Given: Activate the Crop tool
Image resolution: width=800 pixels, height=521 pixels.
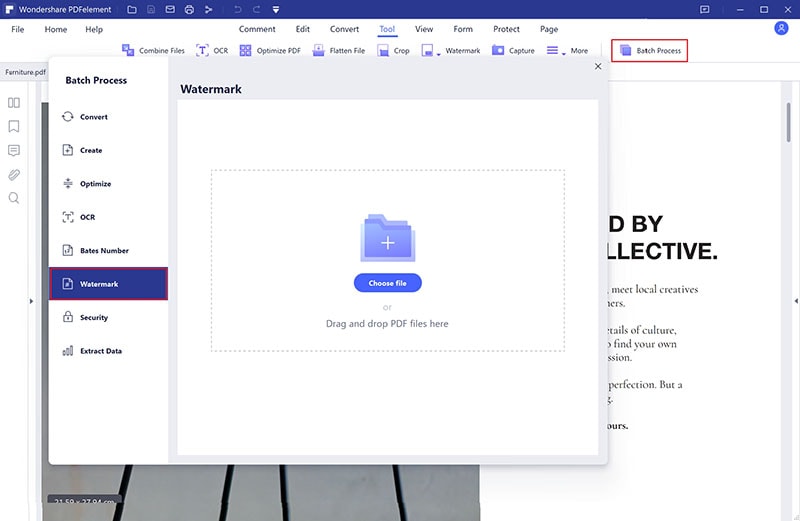Looking at the screenshot, I should click(x=393, y=51).
